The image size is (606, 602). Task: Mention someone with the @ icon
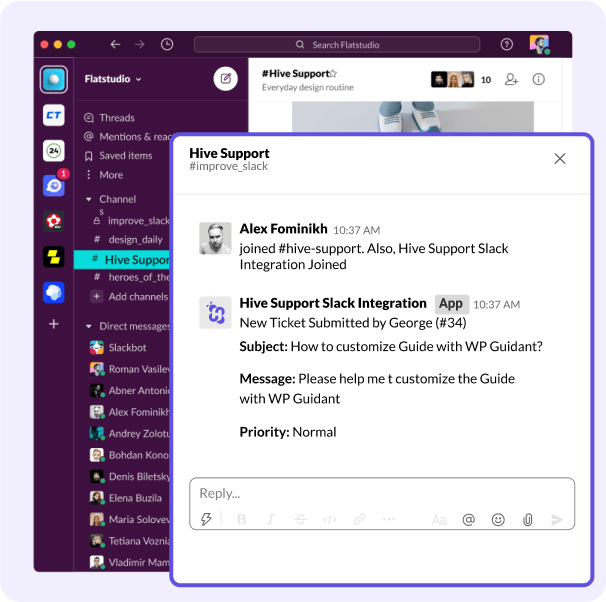tap(468, 520)
